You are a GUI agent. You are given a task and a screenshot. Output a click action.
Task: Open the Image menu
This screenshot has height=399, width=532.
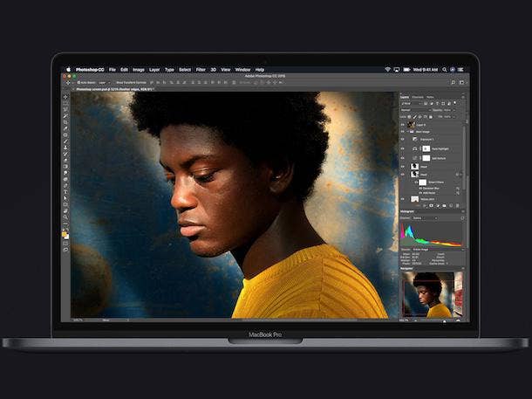click(138, 69)
